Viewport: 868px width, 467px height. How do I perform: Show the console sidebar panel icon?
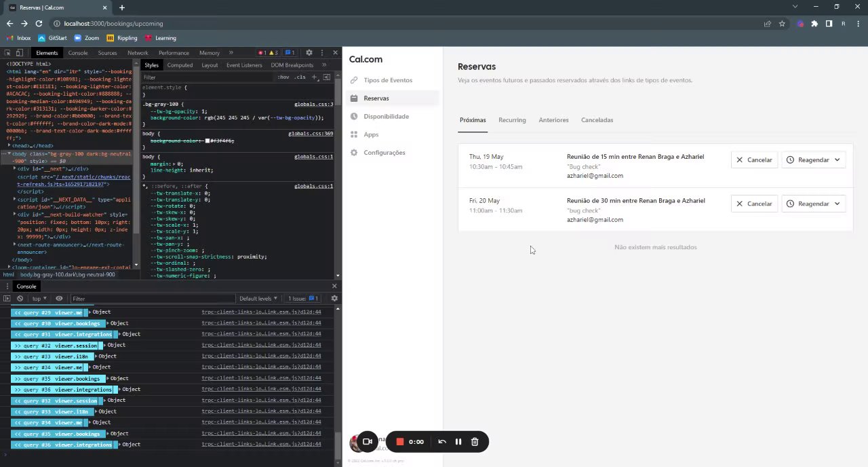coord(7,298)
